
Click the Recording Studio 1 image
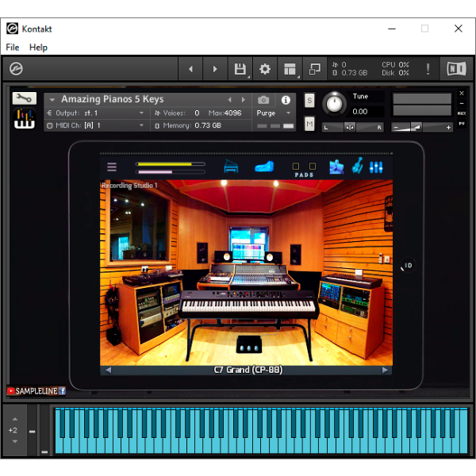(246, 273)
